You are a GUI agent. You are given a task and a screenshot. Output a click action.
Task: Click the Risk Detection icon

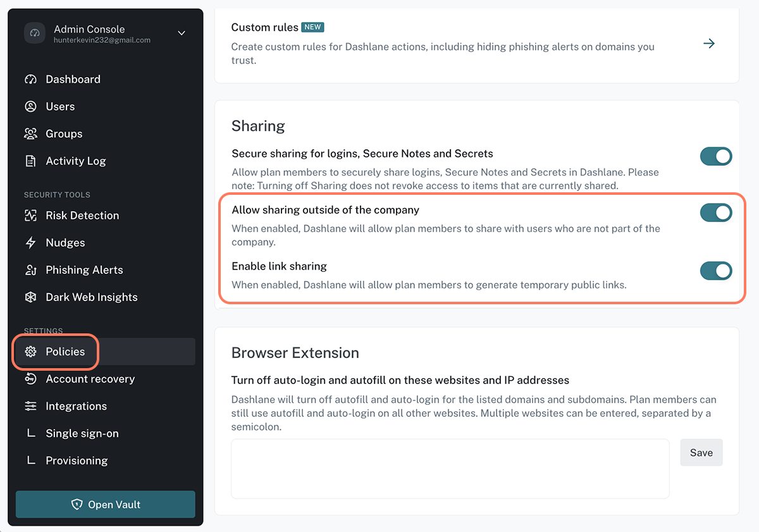pos(30,215)
